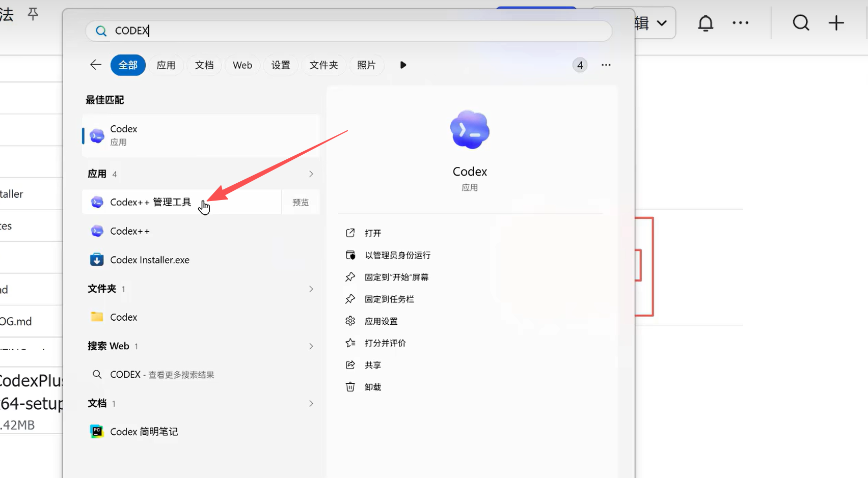The width and height of the screenshot is (868, 478).
Task: Switch to the Web filter tab
Action: tap(242, 65)
